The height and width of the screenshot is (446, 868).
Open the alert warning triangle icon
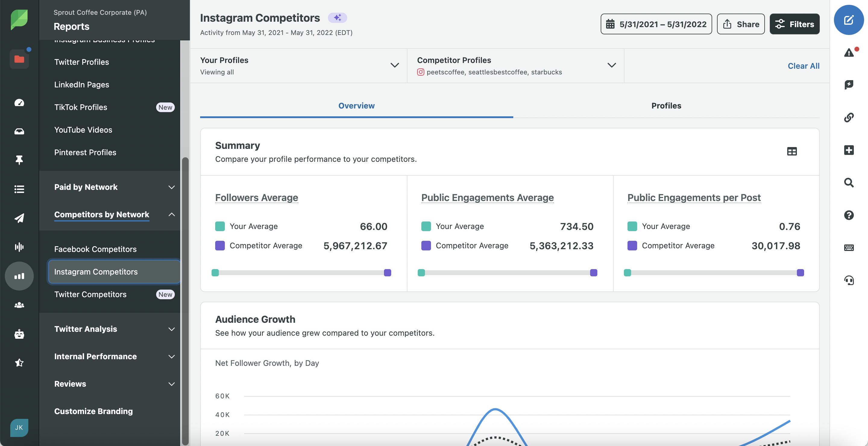tap(848, 52)
